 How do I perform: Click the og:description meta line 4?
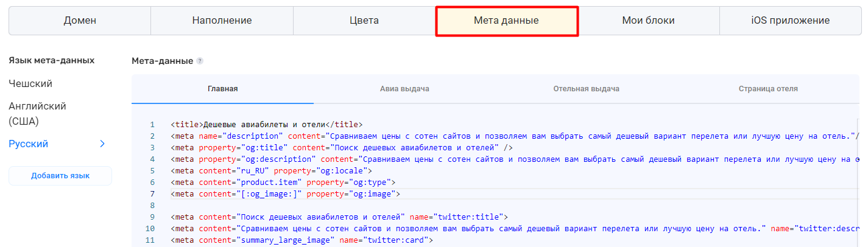(515, 159)
